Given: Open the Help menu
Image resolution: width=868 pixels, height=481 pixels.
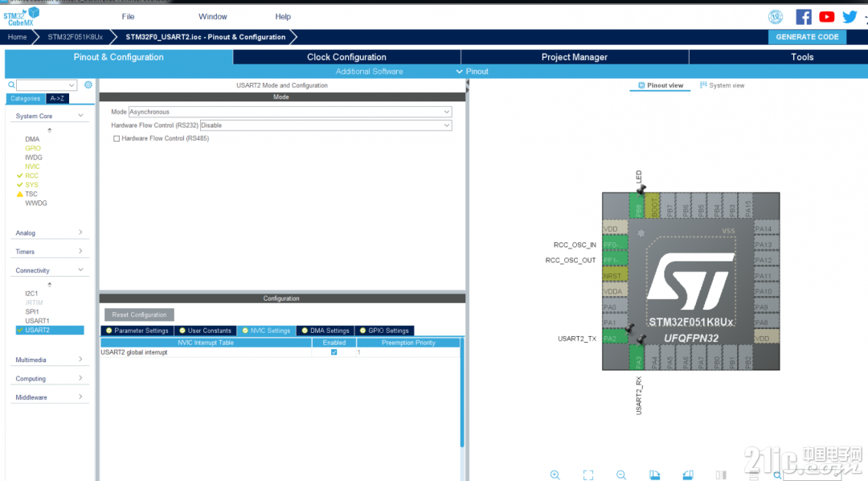Looking at the screenshot, I should pyautogui.click(x=283, y=17).
